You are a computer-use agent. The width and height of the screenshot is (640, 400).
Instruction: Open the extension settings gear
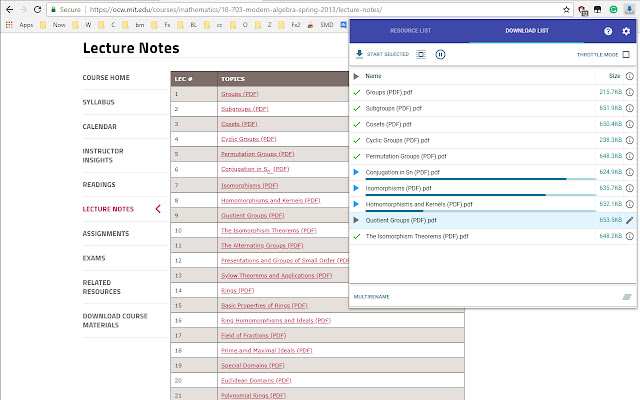coord(626,32)
